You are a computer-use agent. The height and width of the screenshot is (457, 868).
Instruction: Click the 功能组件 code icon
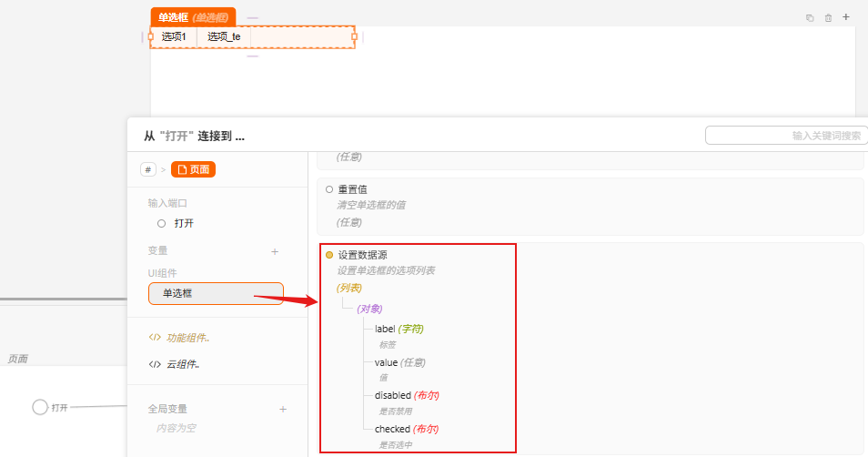click(x=155, y=338)
